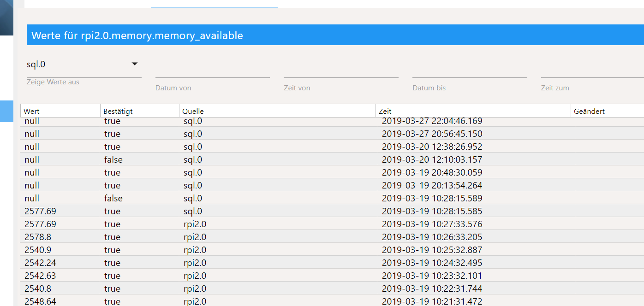
Task: Click the value 2542.63 cell
Action: [x=40, y=276]
